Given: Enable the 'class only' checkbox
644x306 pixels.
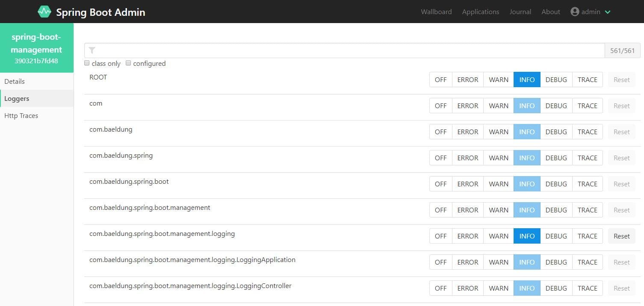Looking at the screenshot, I should pyautogui.click(x=87, y=63).
